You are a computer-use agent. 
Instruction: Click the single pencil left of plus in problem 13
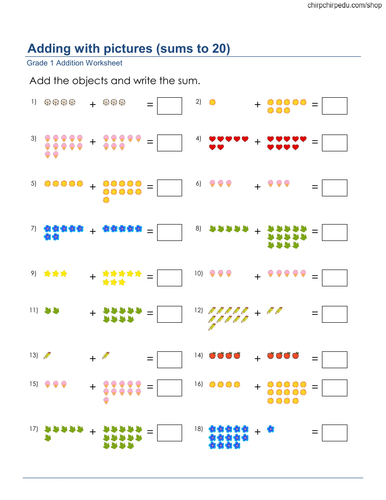[x=47, y=355]
